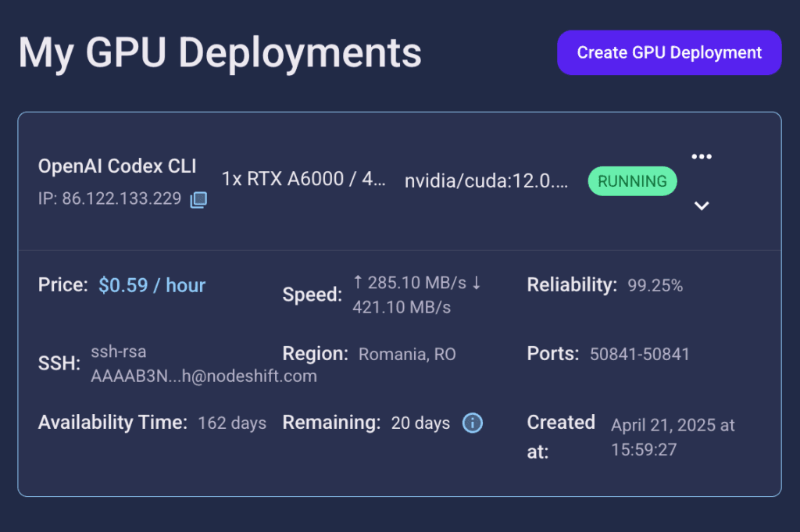Copy the deployment IP address
Image resolution: width=800 pixels, height=532 pixels.
tap(198, 199)
